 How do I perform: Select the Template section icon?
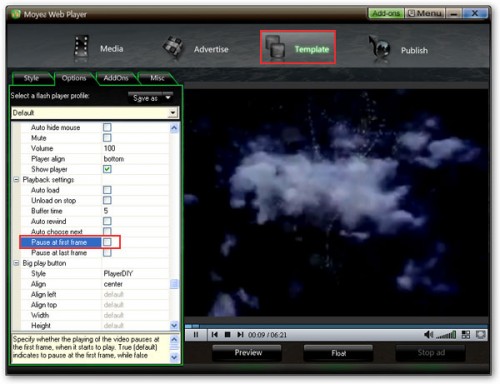tap(276, 48)
